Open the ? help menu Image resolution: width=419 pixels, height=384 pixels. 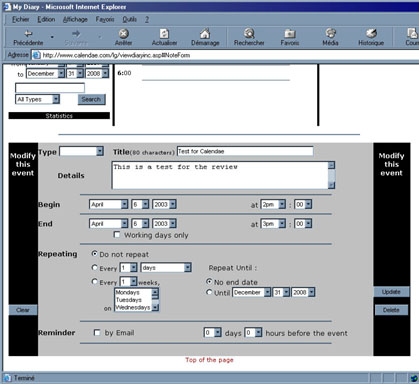coord(147,19)
